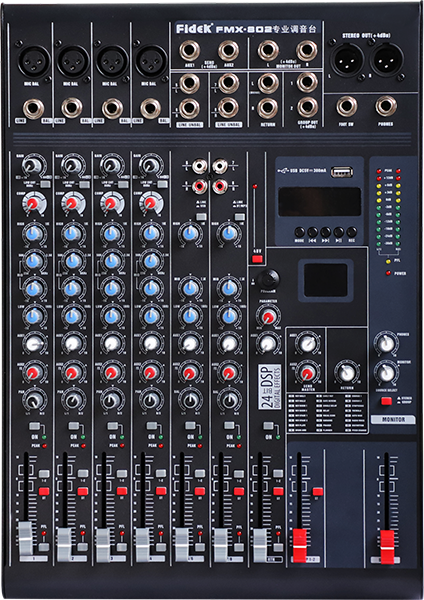Start recording with the REC button
The height and width of the screenshot is (600, 424).
pos(351,232)
